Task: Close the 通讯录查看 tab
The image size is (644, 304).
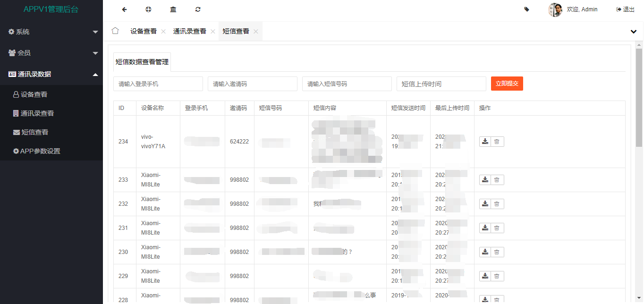Action: coord(213,32)
